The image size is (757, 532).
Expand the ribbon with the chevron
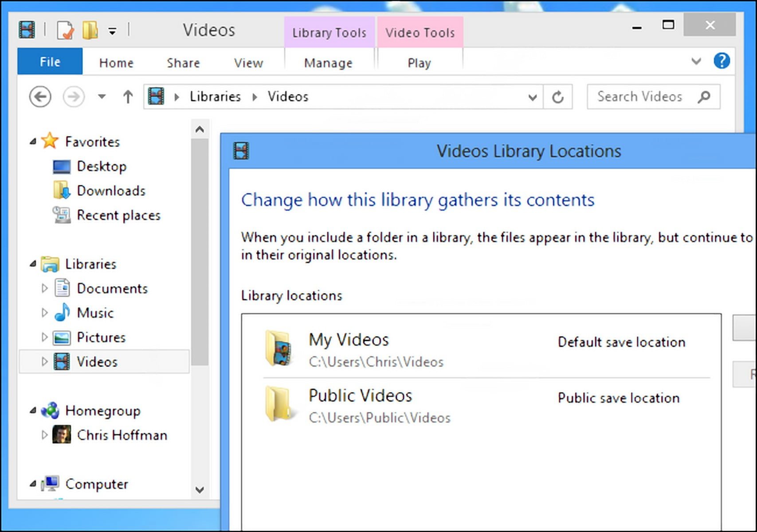pos(696,61)
